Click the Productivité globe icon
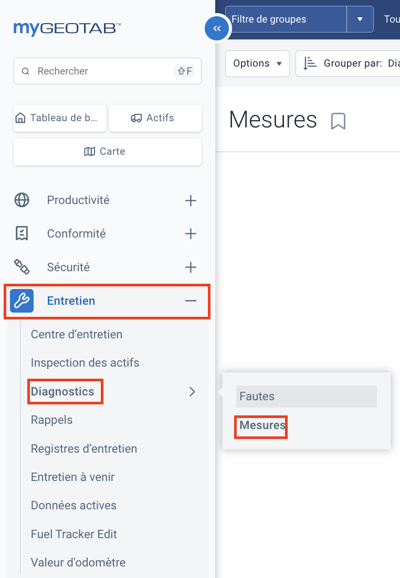This screenshot has height=578, width=400. click(x=22, y=200)
